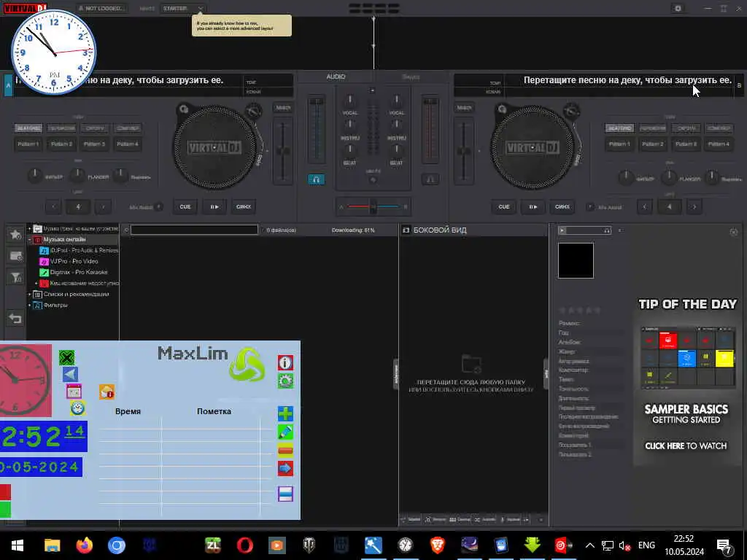Expand the local Музыка folder at tree top

click(x=30, y=228)
